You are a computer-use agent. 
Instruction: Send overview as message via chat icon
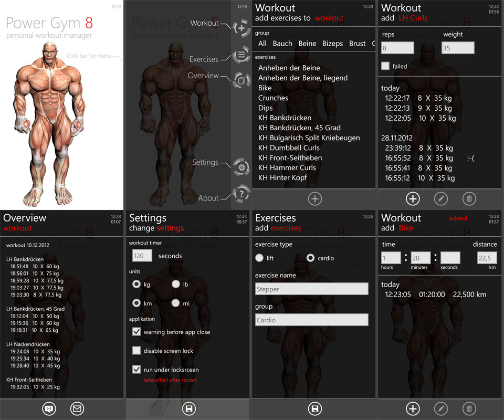(49, 409)
